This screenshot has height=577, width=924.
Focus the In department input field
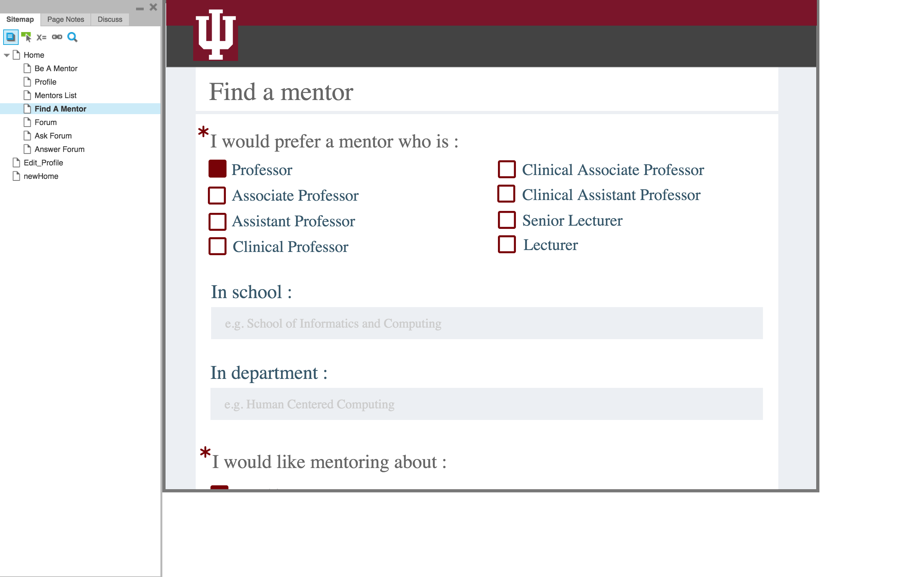pyautogui.click(x=486, y=404)
